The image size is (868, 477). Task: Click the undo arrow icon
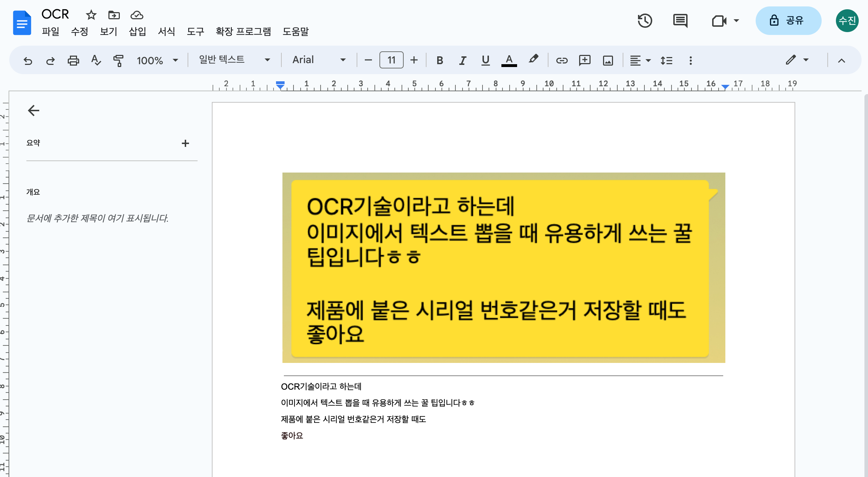tap(28, 61)
